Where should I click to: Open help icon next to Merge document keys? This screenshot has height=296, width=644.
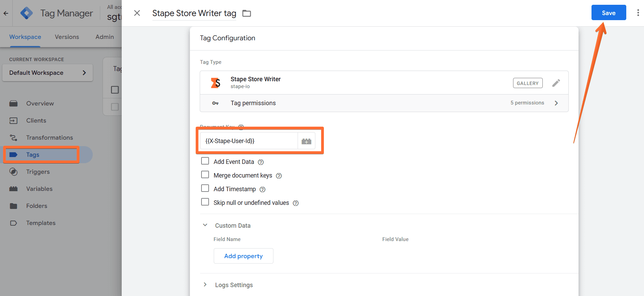(x=279, y=176)
